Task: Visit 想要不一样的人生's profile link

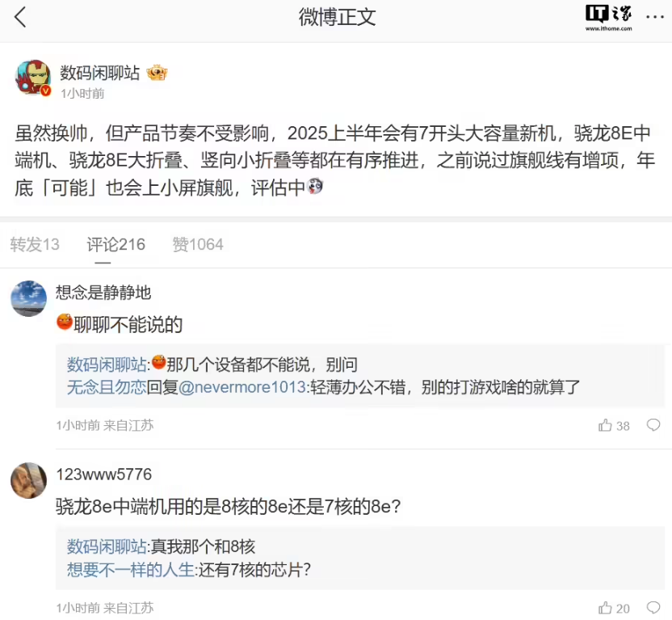Action: click(x=130, y=569)
